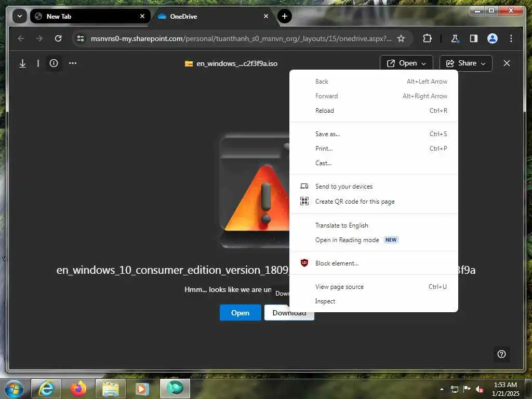Launch Firefox from the taskbar
The height and width of the screenshot is (399, 532).
[78, 389]
